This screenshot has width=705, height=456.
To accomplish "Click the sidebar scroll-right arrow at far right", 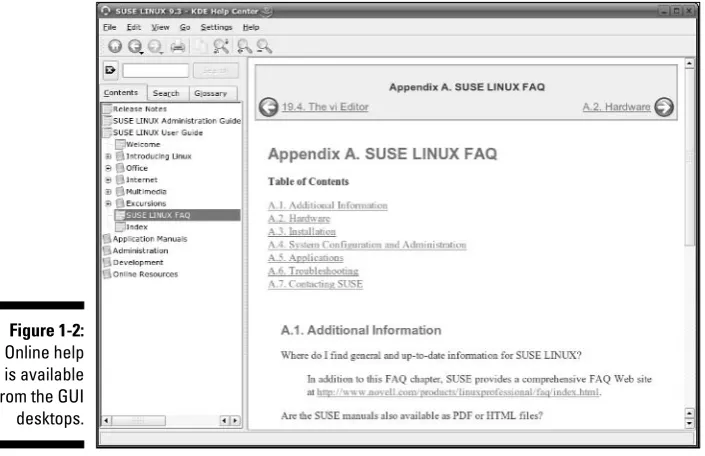I will [x=235, y=420].
